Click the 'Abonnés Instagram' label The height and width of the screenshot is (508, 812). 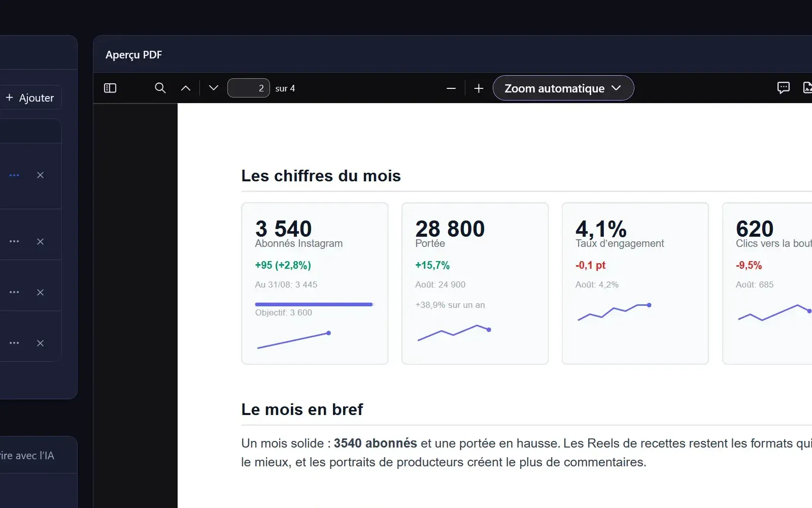299,243
